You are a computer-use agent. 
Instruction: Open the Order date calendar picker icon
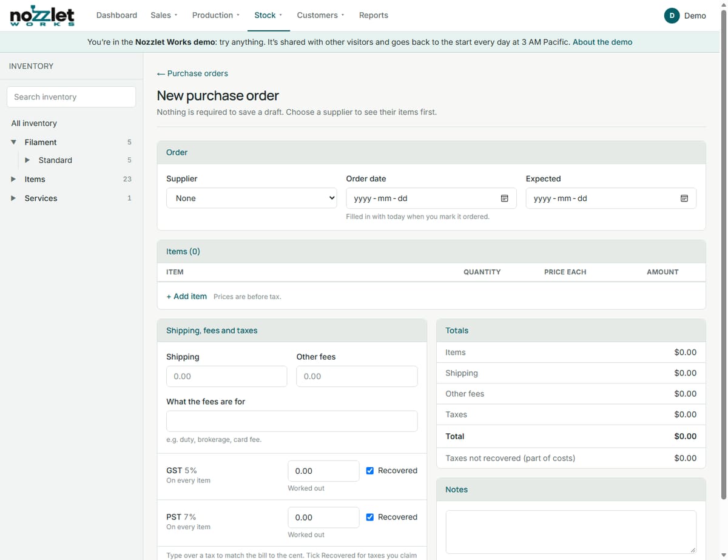[504, 198]
